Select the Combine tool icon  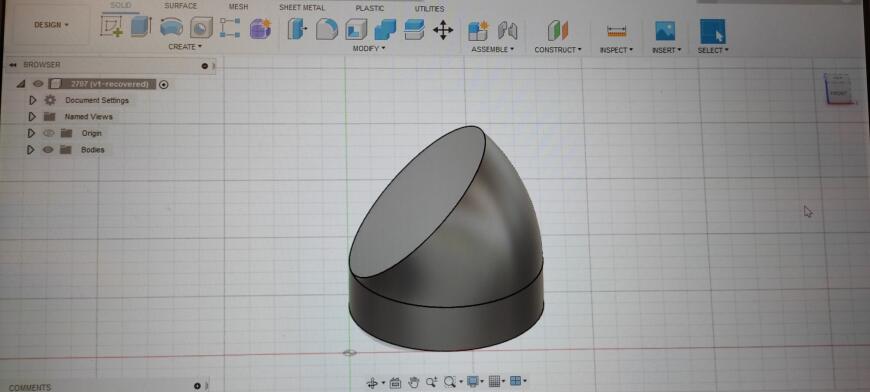385,30
